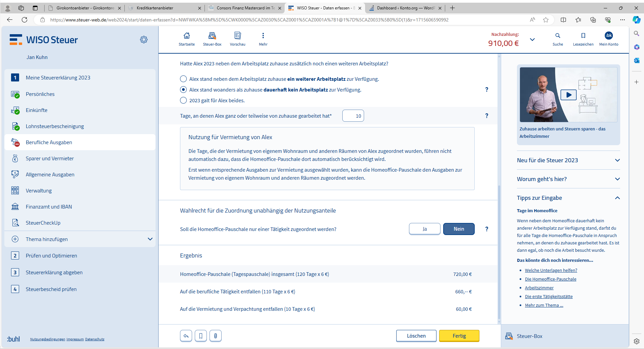
Task: Open 'Die Homeoffice-Pauschale' link
Action: click(550, 279)
